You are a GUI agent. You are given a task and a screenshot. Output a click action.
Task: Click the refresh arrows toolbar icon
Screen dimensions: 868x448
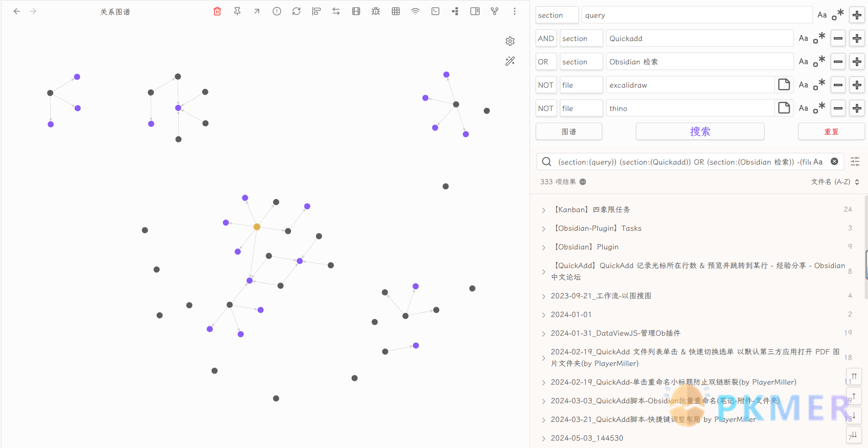point(296,12)
